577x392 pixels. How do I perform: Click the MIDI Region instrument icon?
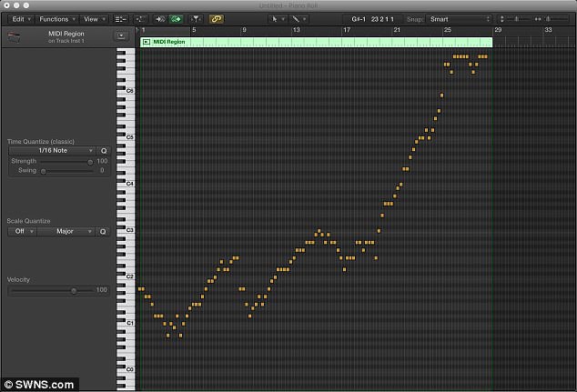(x=15, y=36)
